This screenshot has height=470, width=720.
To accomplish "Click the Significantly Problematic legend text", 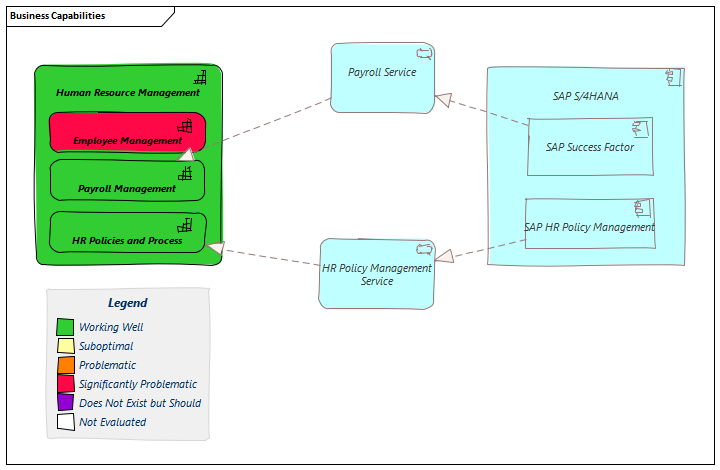I will (138, 384).
